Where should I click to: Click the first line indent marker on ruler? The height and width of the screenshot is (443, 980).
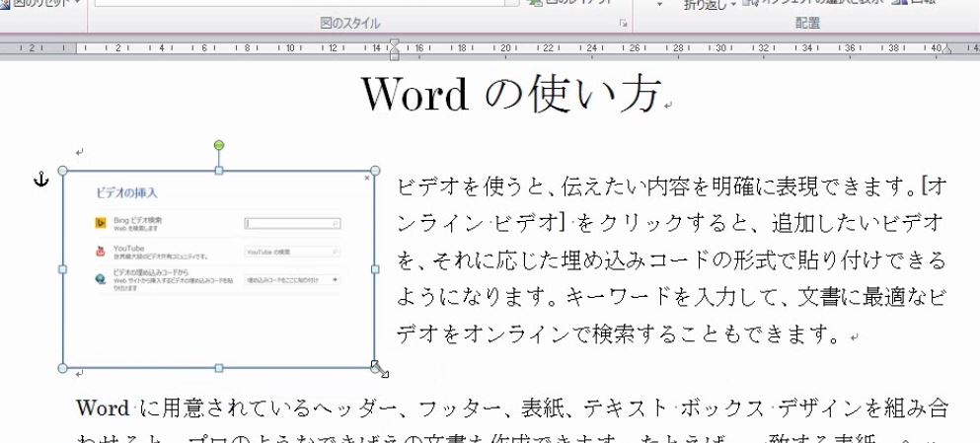coord(394,43)
